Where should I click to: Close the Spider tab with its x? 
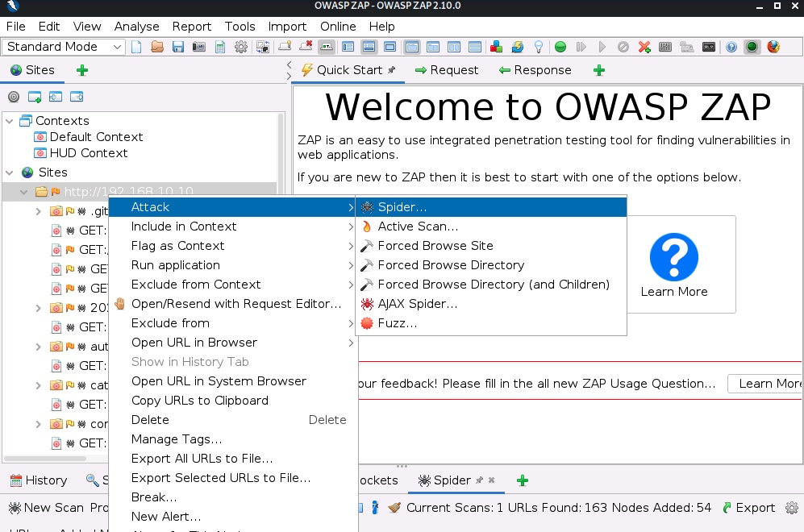[491, 480]
